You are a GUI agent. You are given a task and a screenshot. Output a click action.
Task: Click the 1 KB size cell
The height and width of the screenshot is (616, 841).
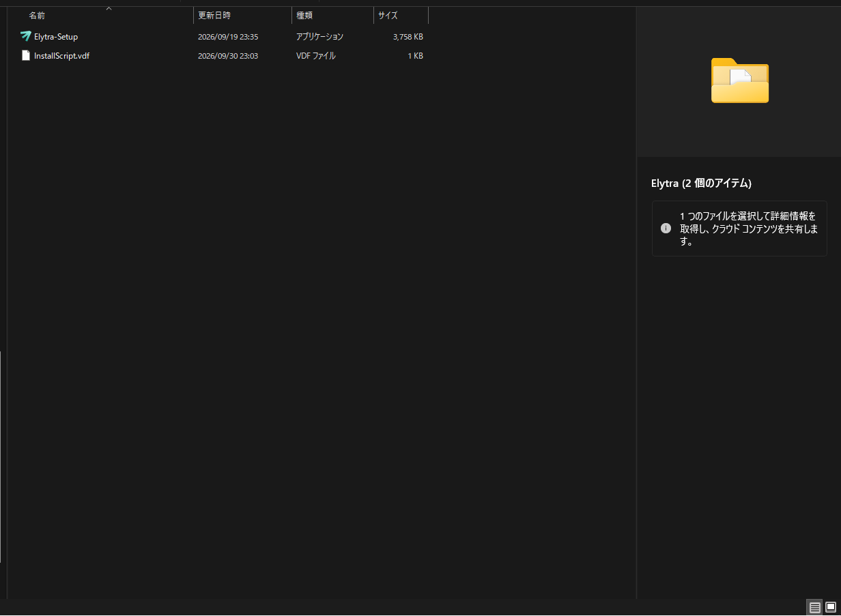tap(416, 56)
